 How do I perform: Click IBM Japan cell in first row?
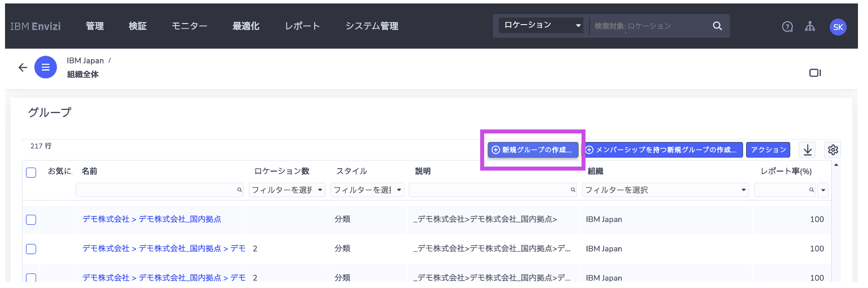coord(604,219)
